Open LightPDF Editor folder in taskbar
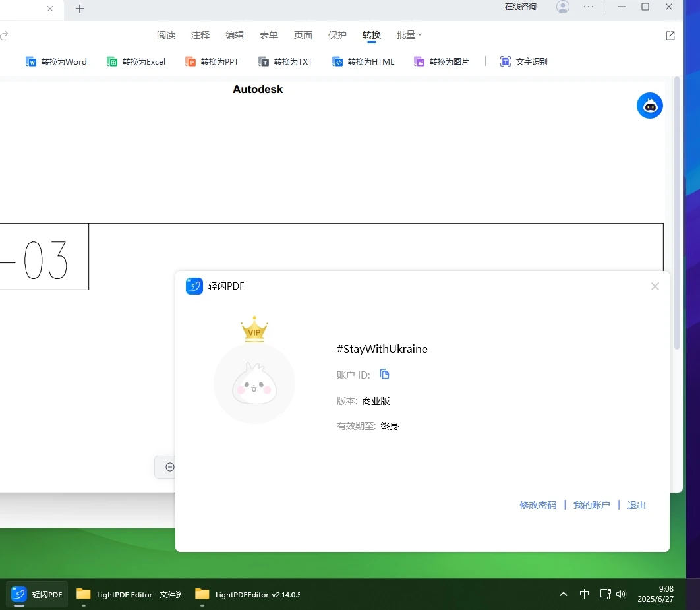Image resolution: width=700 pixels, height=610 pixels. pyautogui.click(x=129, y=594)
